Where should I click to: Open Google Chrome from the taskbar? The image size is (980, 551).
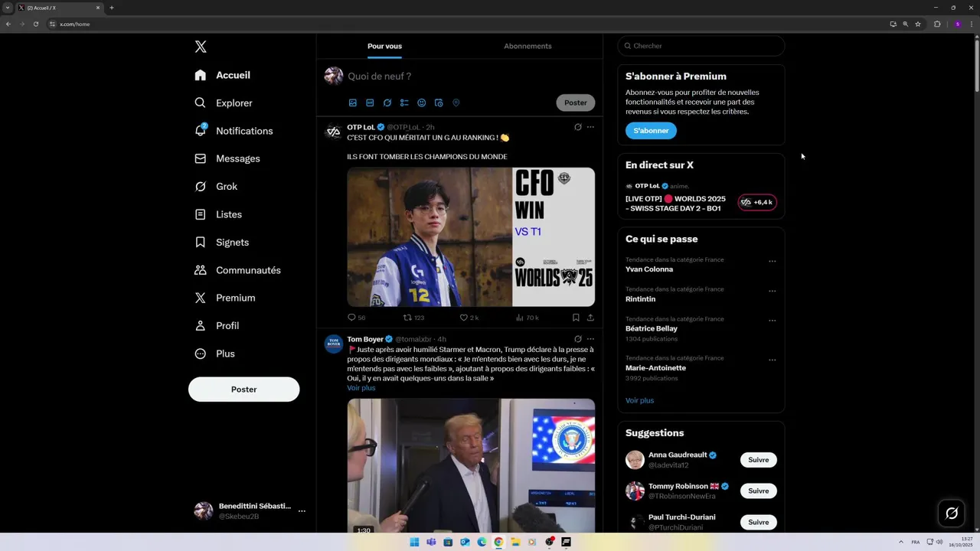[498, 542]
